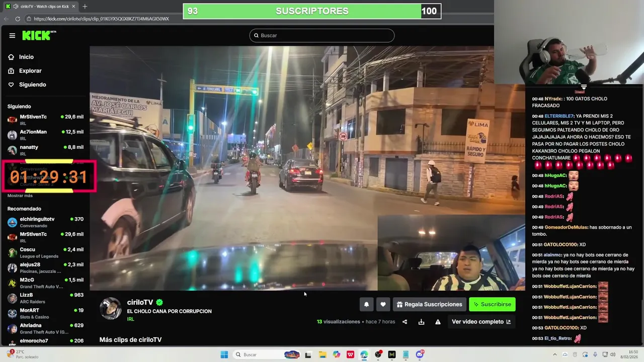Screen dimensions: 644x362
Task: Open Copilot from taskbar
Action: pyautogui.click(x=336, y=354)
